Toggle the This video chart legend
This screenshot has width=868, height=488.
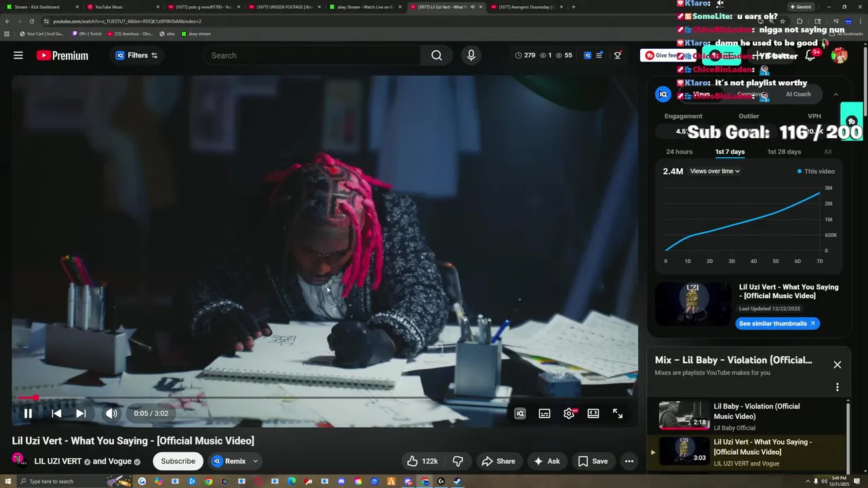(816, 171)
